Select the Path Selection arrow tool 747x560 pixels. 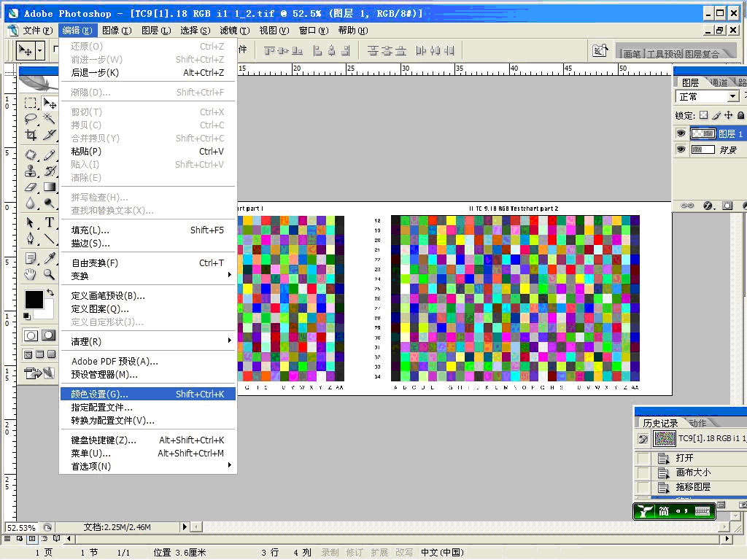pos(31,222)
